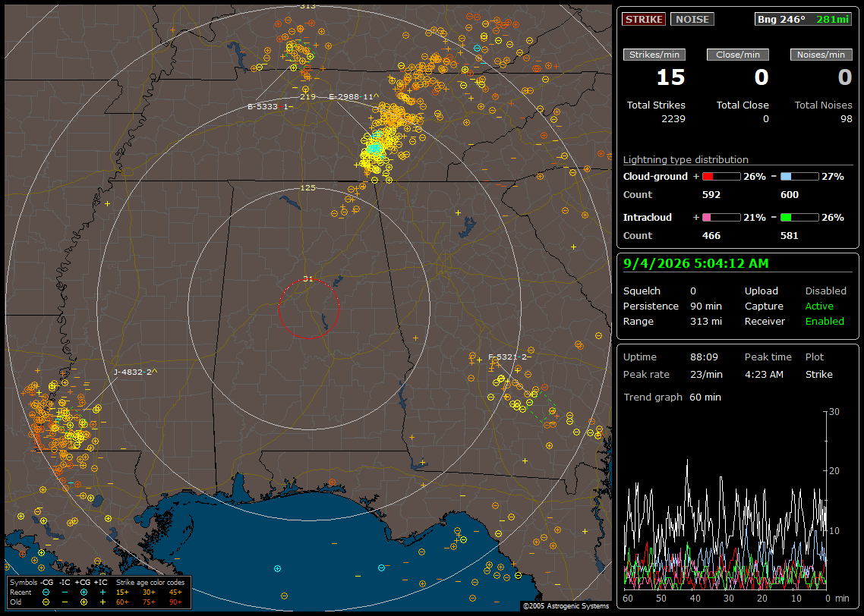Change the Persistence 90 min value
The image size is (864, 616).
tap(706, 306)
